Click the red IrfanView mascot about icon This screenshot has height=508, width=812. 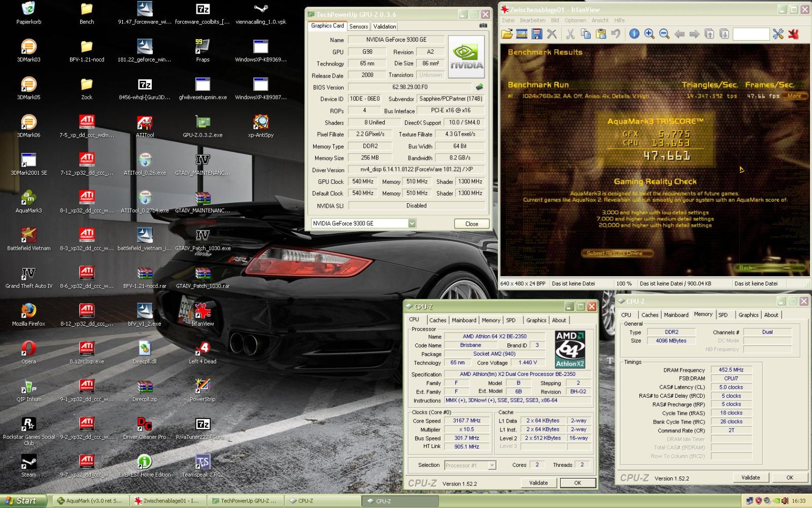tap(794, 34)
